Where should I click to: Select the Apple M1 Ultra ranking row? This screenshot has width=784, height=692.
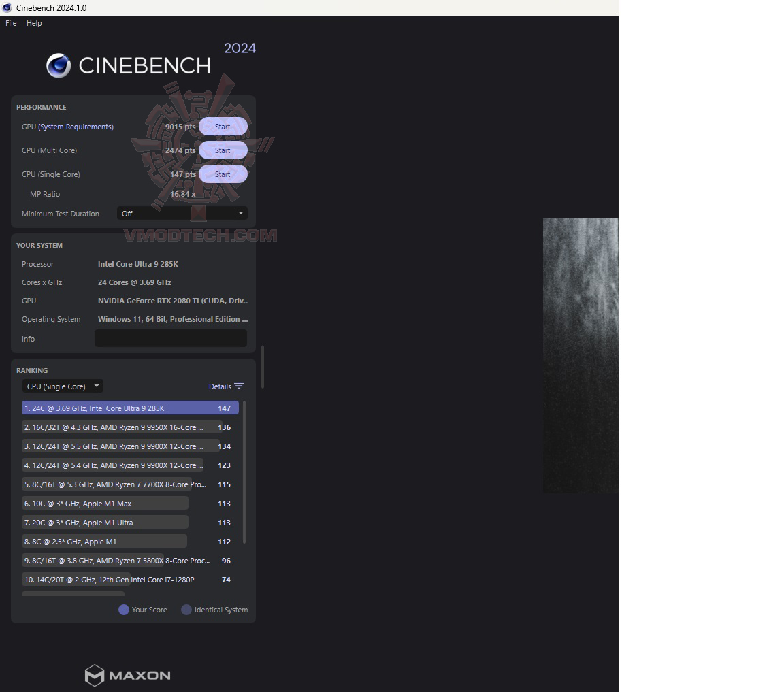pos(130,523)
